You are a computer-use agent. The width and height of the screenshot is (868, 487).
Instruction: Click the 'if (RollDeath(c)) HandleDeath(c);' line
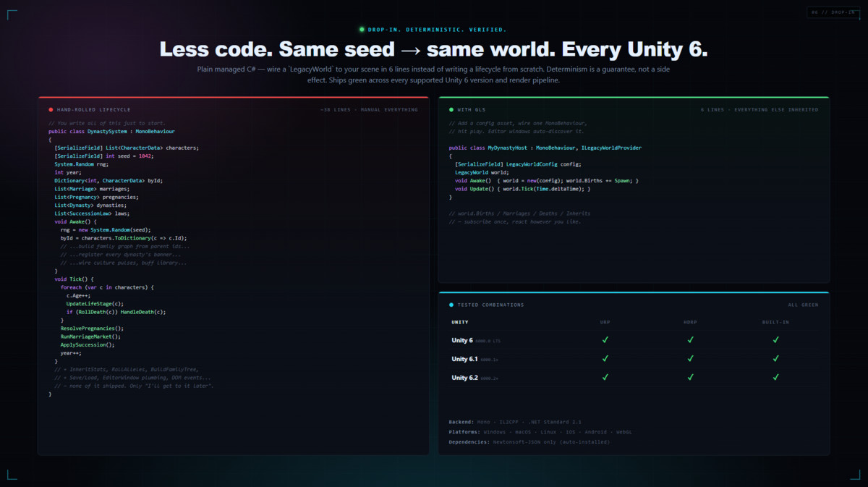pyautogui.click(x=116, y=312)
